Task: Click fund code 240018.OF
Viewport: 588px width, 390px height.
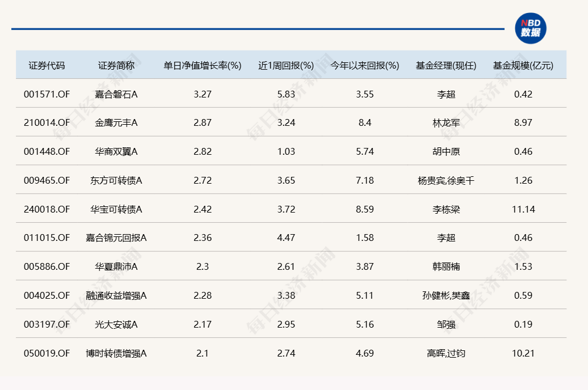Action: click(x=46, y=209)
